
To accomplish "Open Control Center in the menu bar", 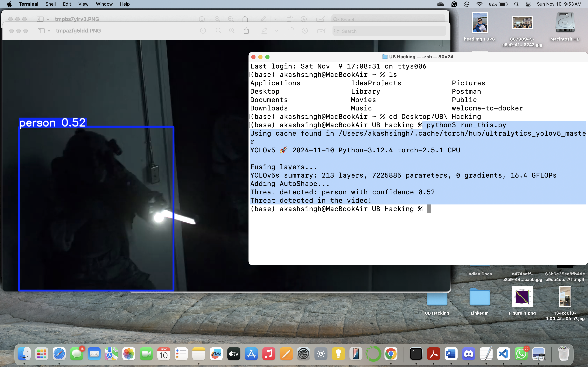I will 528,4.
